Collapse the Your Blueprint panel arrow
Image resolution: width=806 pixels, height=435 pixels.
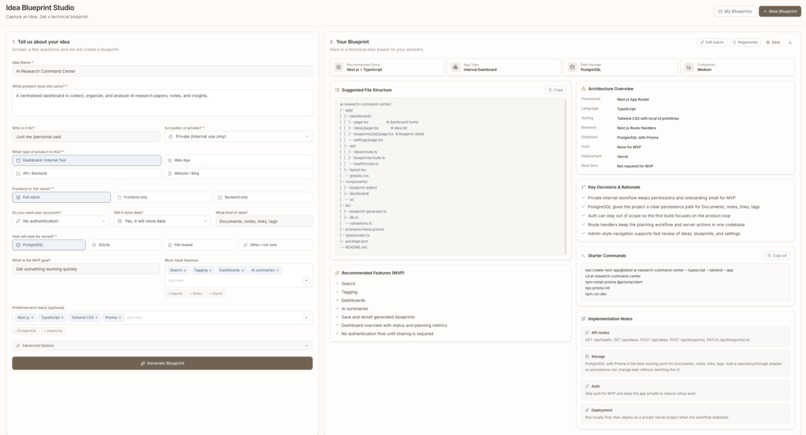[x=790, y=42]
